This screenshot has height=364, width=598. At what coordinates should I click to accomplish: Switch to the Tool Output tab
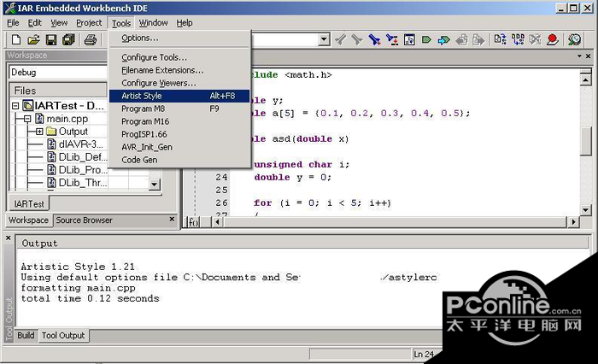(x=63, y=336)
